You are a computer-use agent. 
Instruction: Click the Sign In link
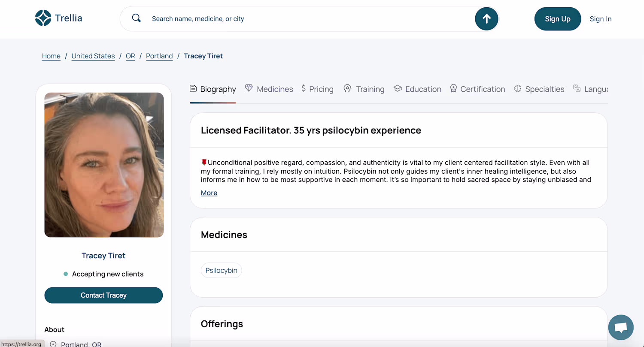pyautogui.click(x=600, y=19)
